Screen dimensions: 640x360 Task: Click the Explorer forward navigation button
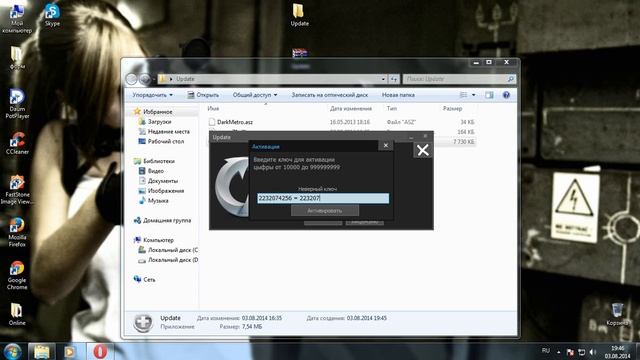point(145,79)
